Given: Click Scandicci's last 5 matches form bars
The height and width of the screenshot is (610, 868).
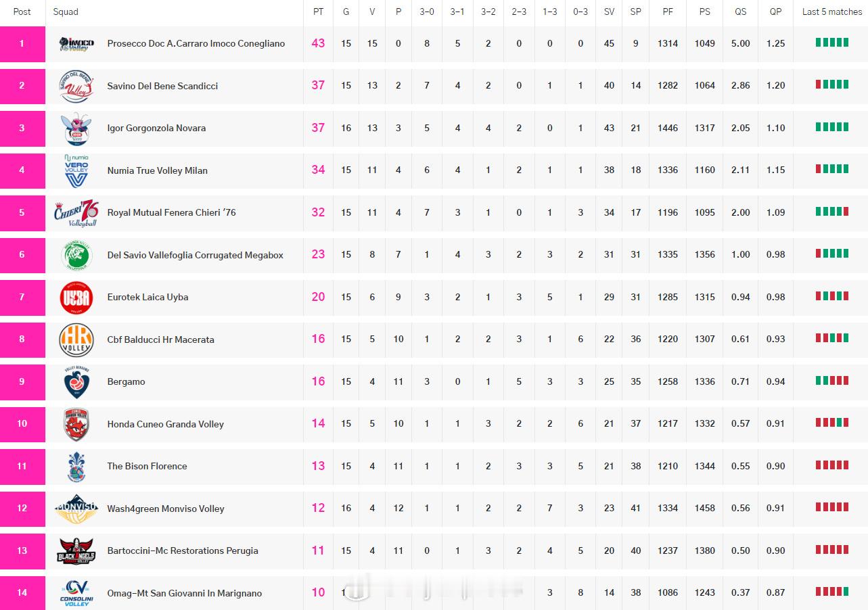Looking at the screenshot, I should pos(832,85).
